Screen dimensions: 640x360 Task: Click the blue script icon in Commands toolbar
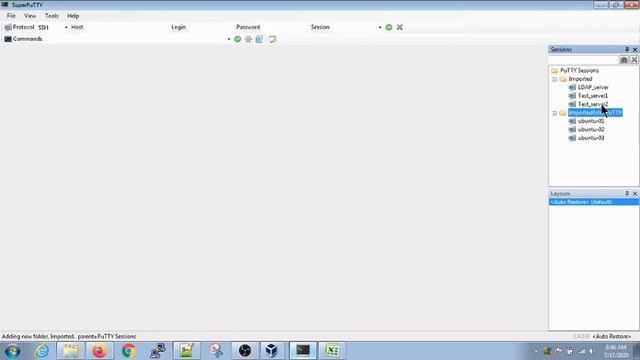point(259,39)
